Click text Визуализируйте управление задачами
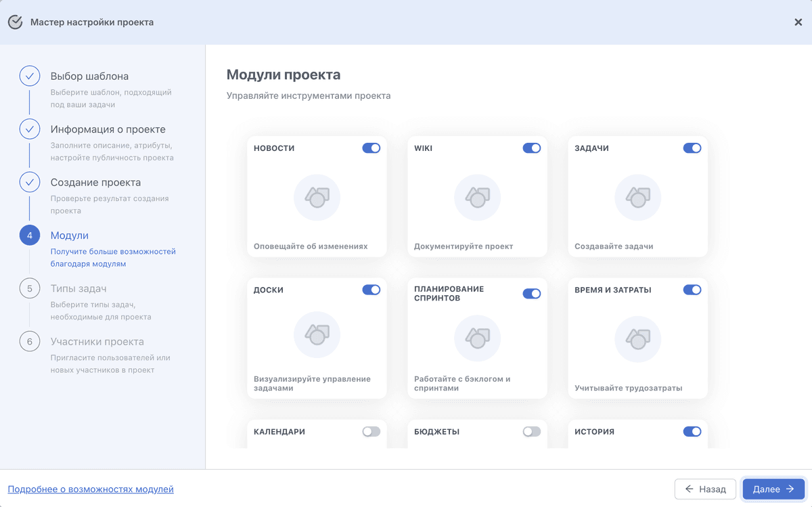The image size is (812, 507). (312, 384)
